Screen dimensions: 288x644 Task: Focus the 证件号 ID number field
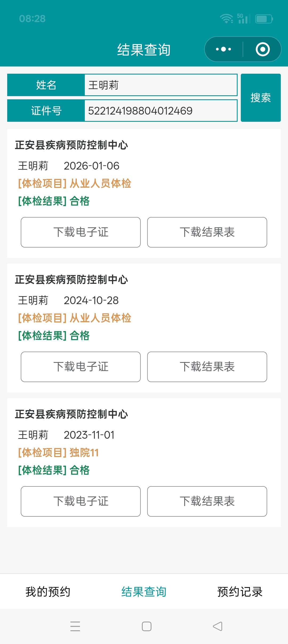pyautogui.click(x=161, y=111)
